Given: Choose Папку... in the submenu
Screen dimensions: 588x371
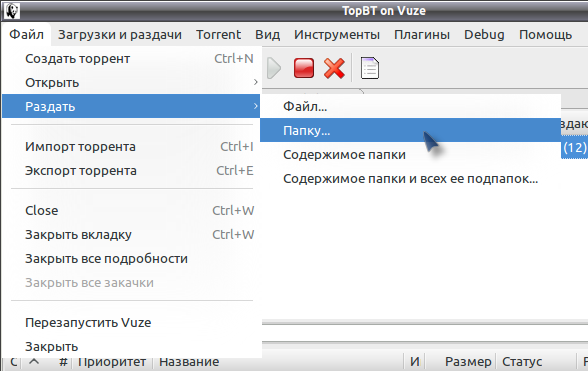Looking at the screenshot, I should pos(411,130).
